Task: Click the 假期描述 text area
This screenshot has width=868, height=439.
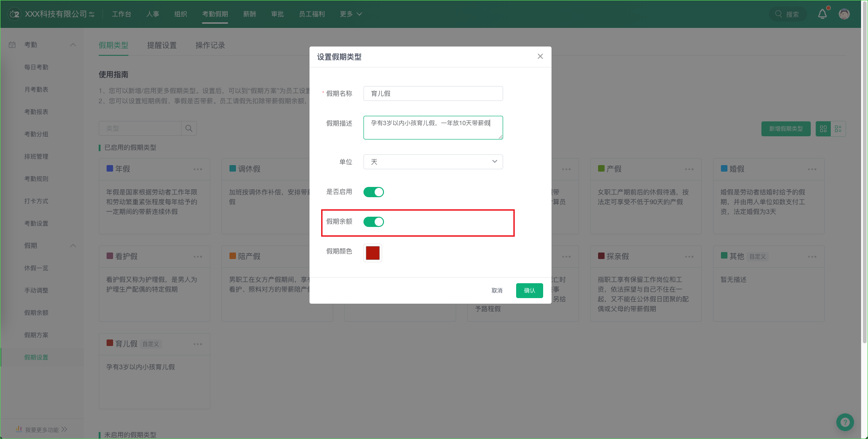Action: click(x=433, y=127)
